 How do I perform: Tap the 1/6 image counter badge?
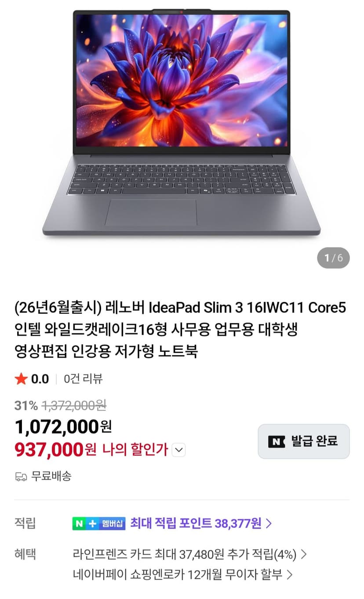(333, 258)
